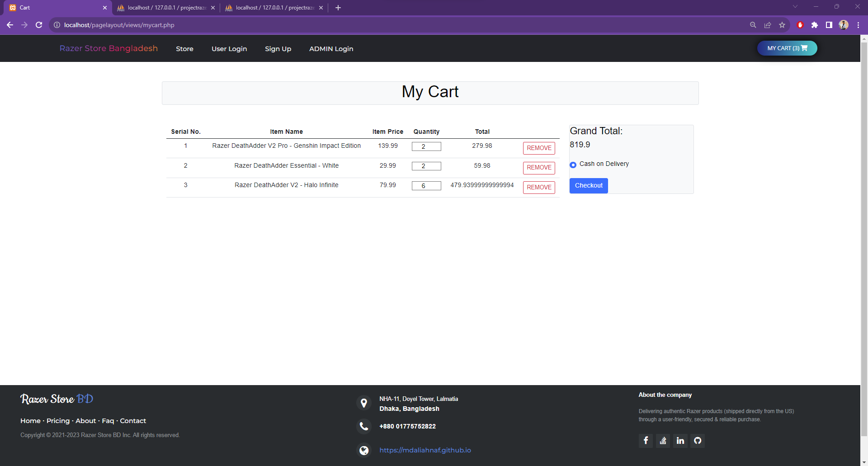Click the Facebook icon in footer

point(646,440)
